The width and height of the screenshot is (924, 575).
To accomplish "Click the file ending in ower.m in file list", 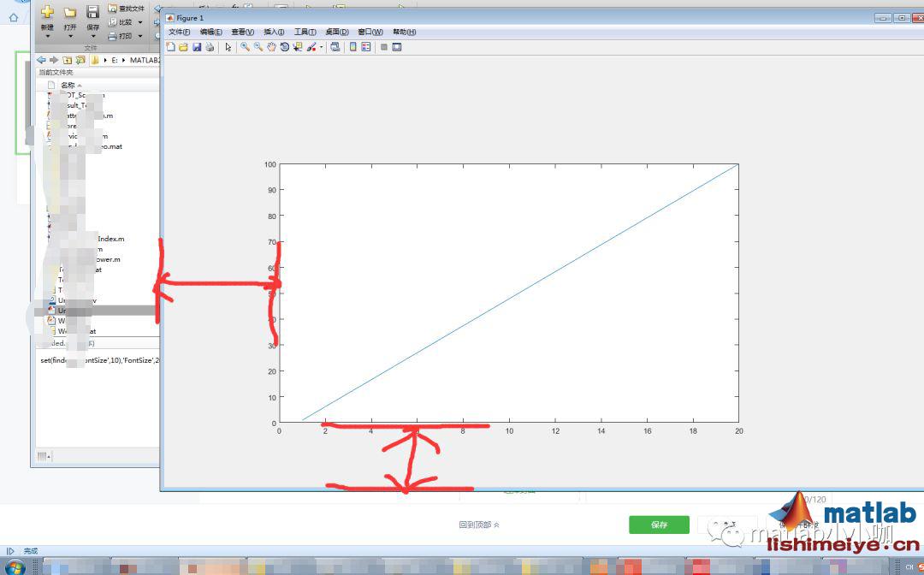I will pyautogui.click(x=108, y=259).
